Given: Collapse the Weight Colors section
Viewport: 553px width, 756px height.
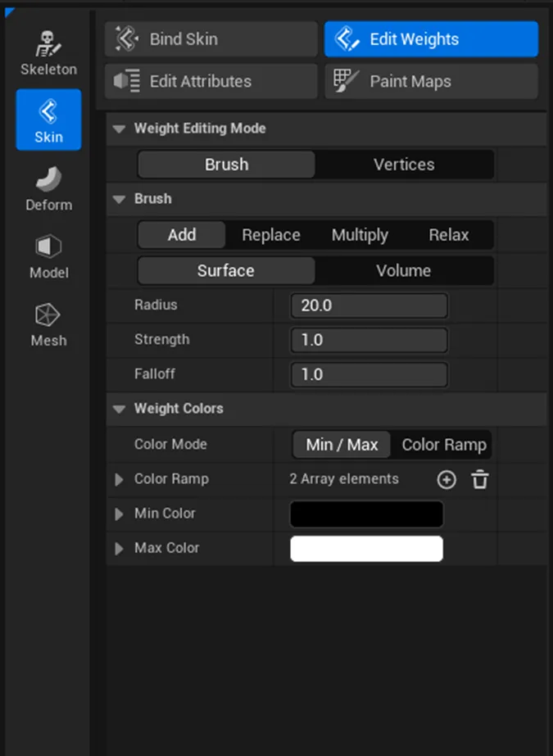Looking at the screenshot, I should pos(120,409).
